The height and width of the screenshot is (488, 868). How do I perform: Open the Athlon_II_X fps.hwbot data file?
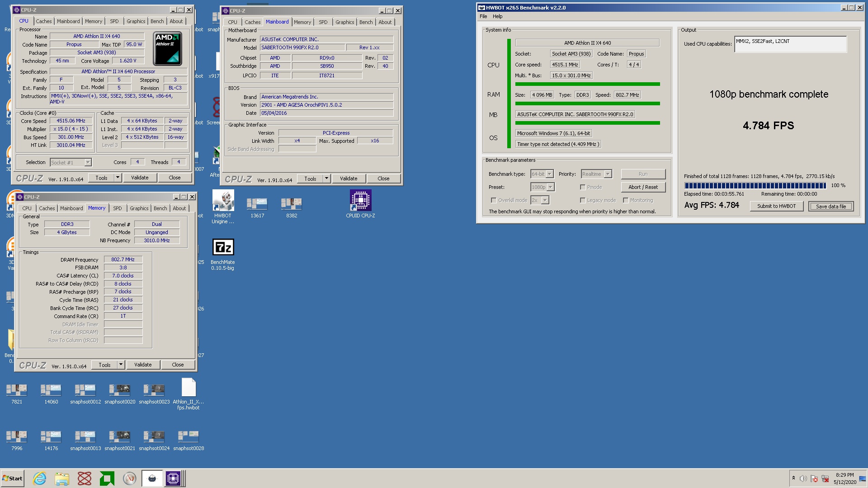(189, 394)
